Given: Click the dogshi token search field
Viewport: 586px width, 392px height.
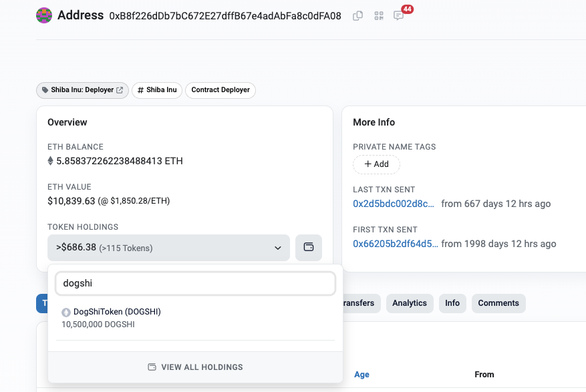Looking at the screenshot, I should tap(196, 283).
